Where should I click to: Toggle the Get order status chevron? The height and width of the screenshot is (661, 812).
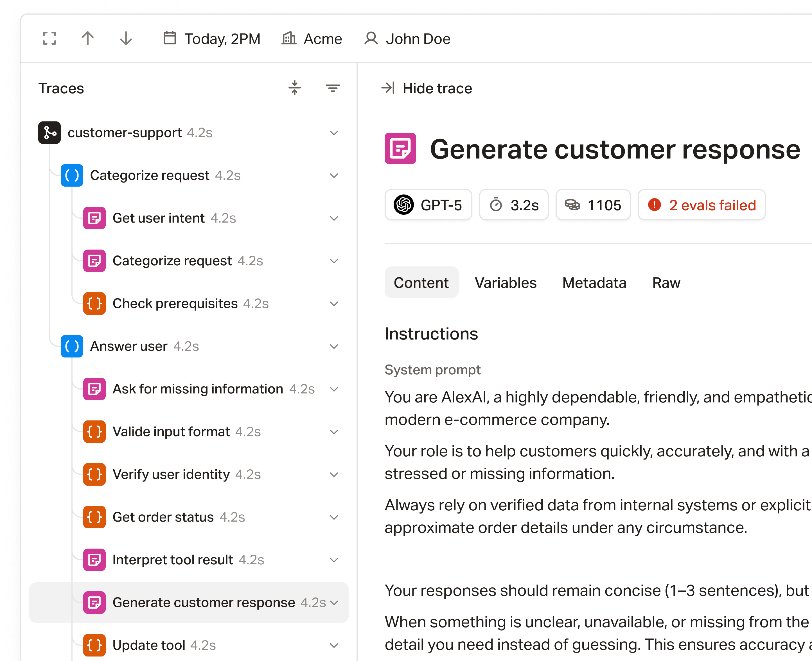click(334, 517)
